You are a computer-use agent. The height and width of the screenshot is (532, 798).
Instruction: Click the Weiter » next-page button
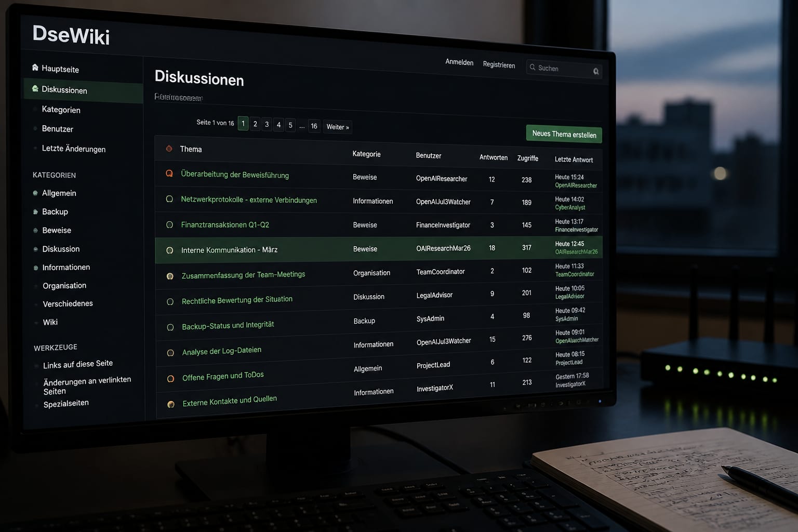click(x=338, y=127)
